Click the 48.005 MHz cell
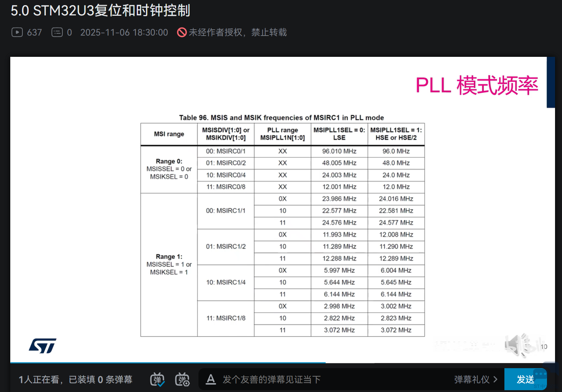The height and width of the screenshot is (392, 562). (339, 163)
